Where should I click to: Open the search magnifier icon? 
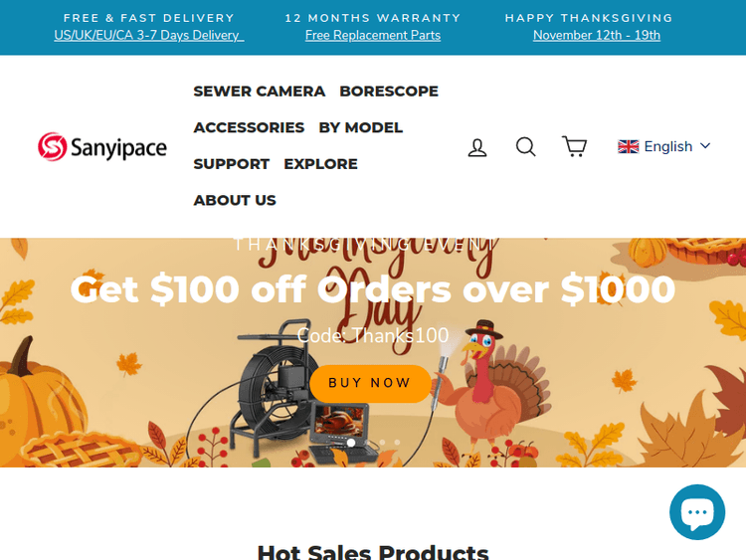tap(526, 147)
